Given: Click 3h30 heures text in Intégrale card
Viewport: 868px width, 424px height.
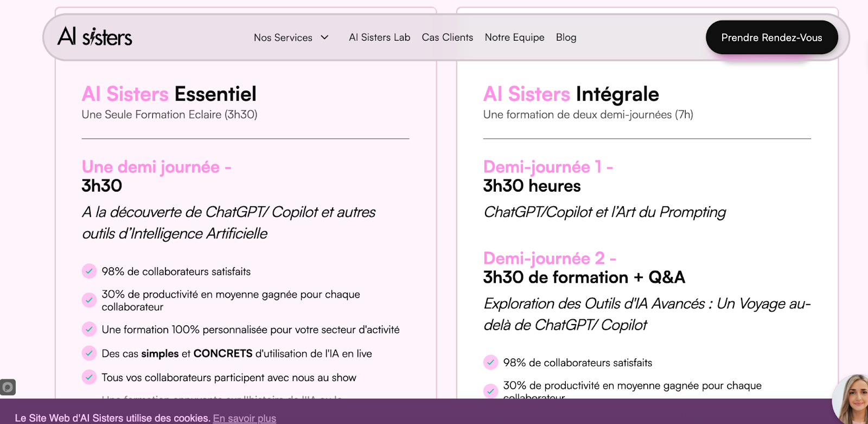Looking at the screenshot, I should pyautogui.click(x=532, y=186).
